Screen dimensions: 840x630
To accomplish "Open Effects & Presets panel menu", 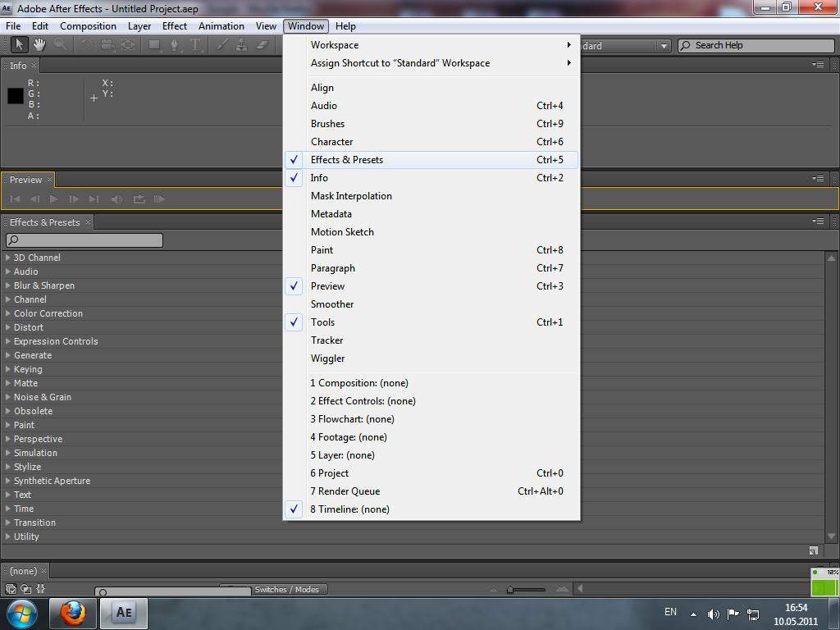I will tap(818, 221).
